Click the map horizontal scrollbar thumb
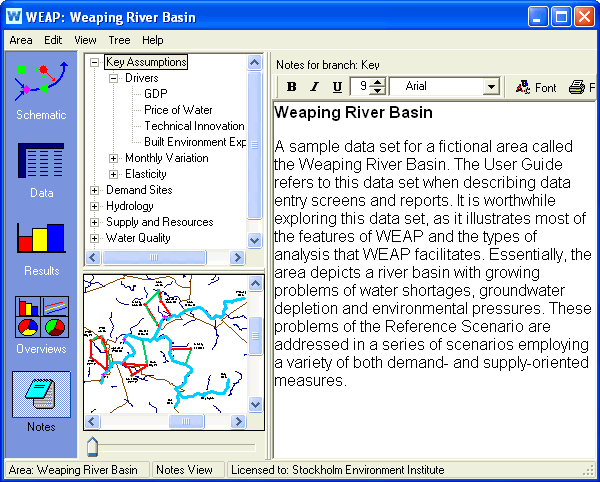This screenshot has width=600, height=482. (x=186, y=422)
